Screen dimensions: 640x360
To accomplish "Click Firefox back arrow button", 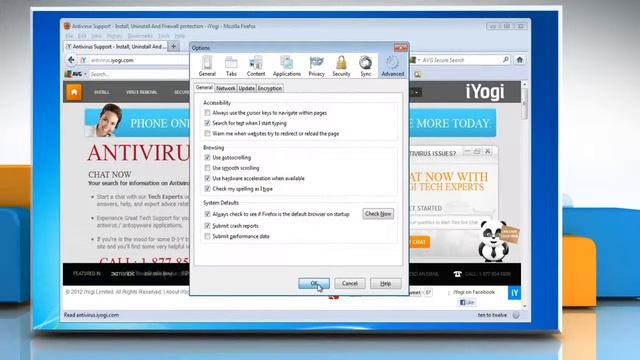I will (71, 60).
